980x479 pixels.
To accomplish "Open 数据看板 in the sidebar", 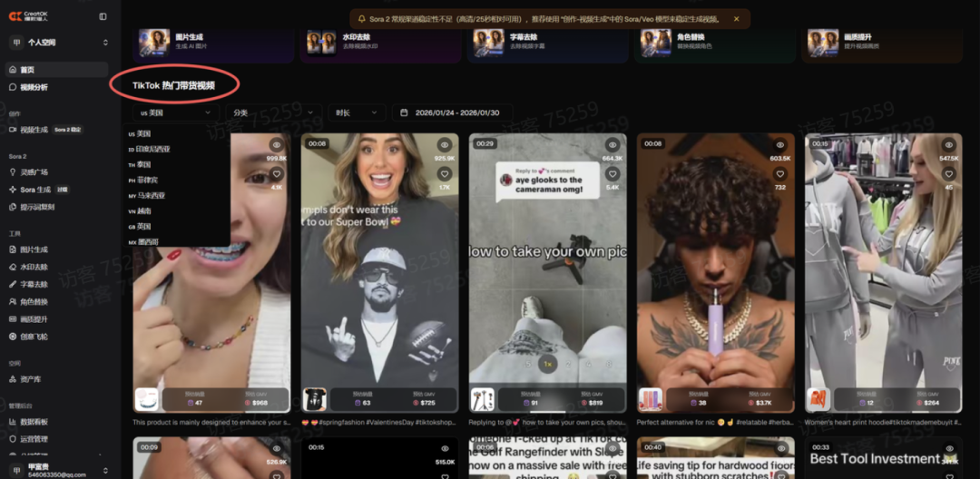I will point(56,422).
